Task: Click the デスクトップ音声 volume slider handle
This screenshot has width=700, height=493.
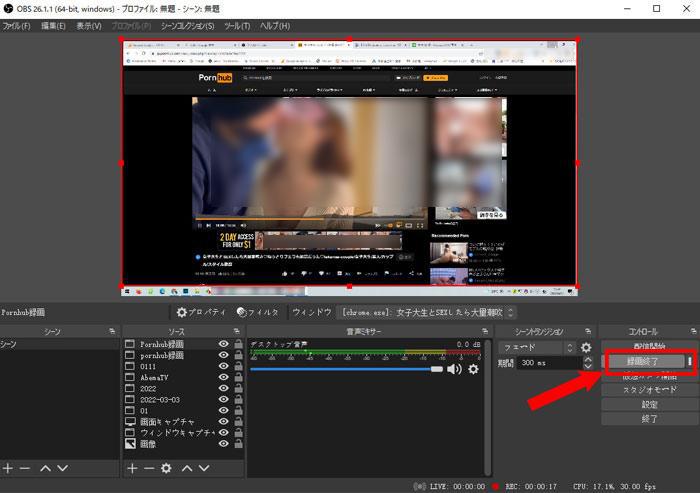Action: pos(437,369)
